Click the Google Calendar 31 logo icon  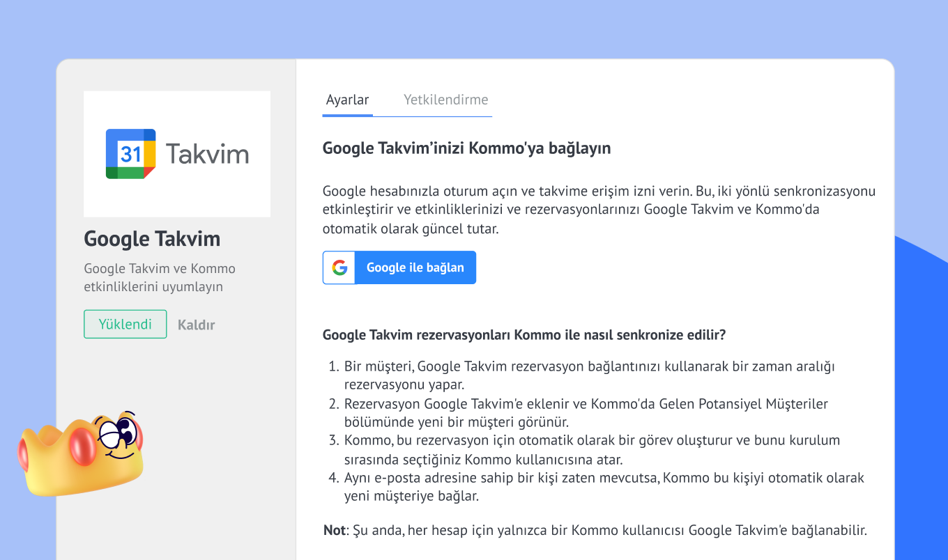(130, 154)
